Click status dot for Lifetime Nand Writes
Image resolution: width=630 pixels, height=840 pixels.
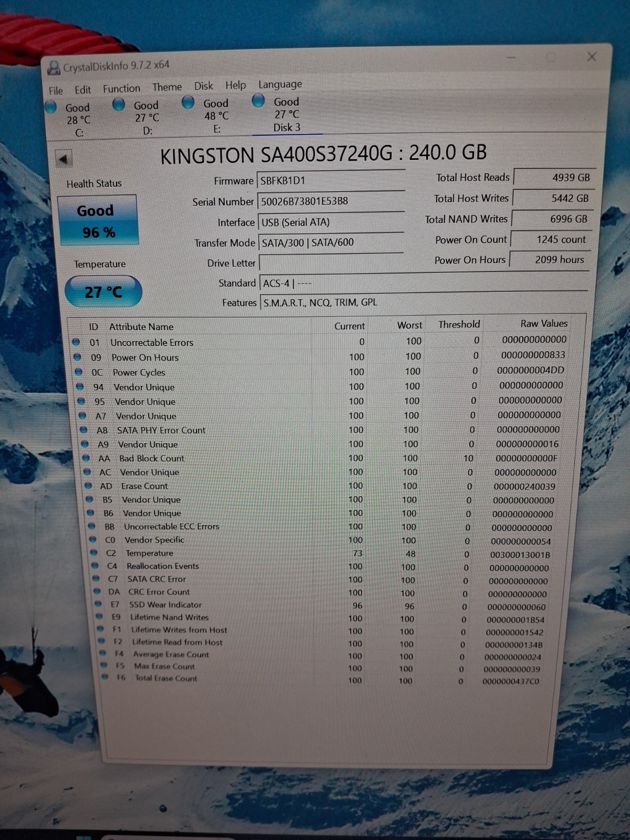tap(100, 616)
